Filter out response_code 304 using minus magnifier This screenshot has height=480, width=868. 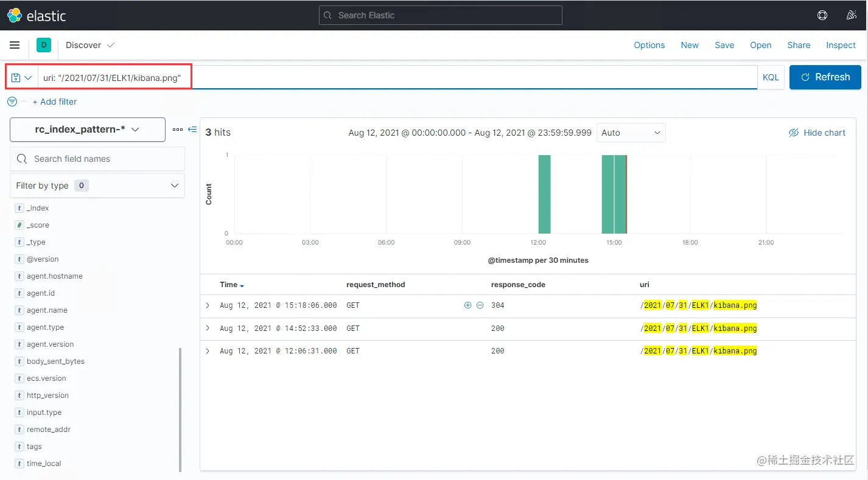[480, 305]
